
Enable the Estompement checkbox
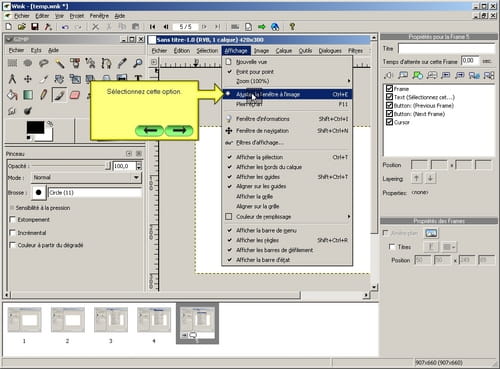[x=13, y=220]
